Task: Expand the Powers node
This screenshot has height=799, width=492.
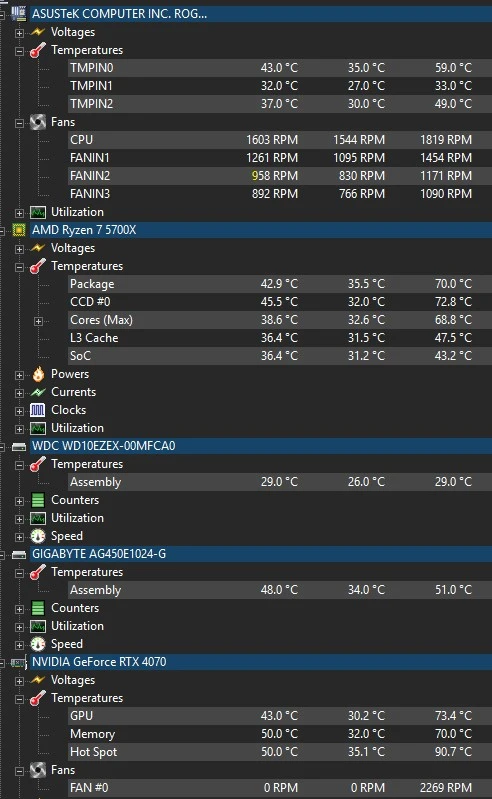Action: tap(19, 375)
